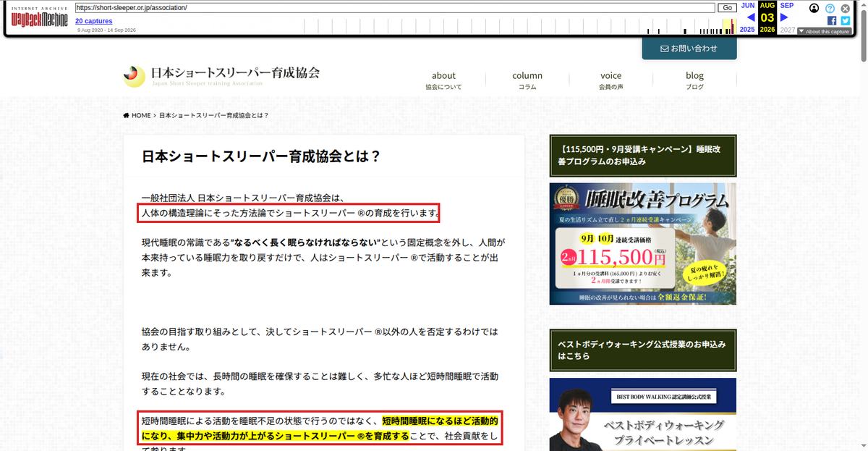The height and width of the screenshot is (451, 868).
Task: Close the Wayback toolbar with X icon
Action: 845,8
